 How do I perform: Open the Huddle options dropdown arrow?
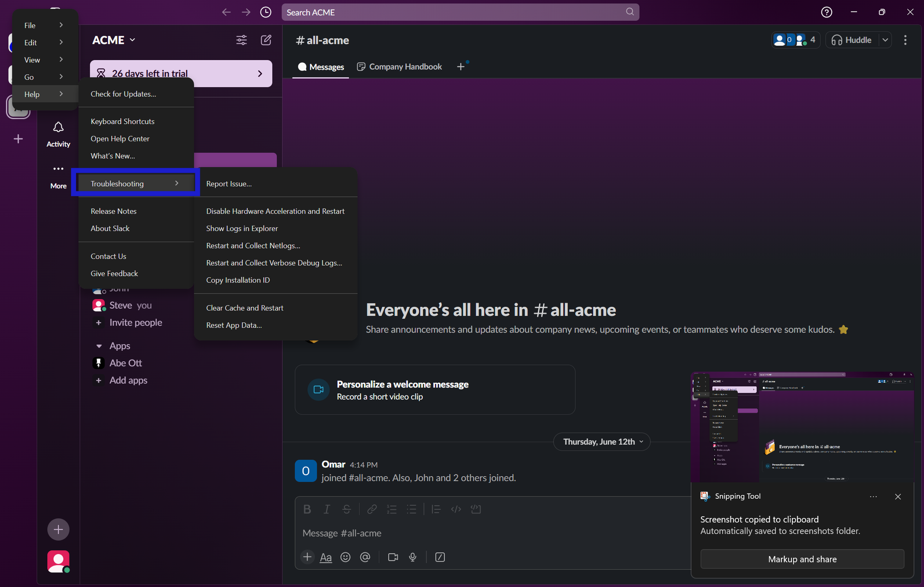pyautogui.click(x=885, y=40)
